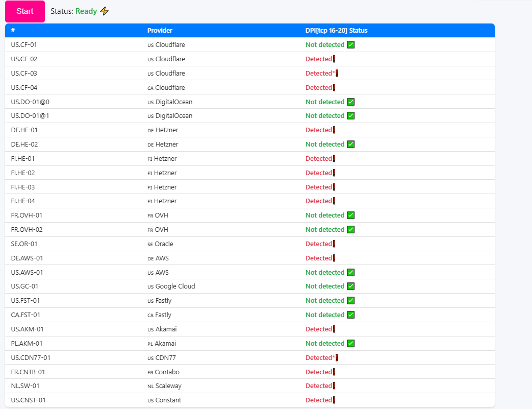This screenshot has height=409, width=532.
Task: Click the red exclamation icon in row FI.HE-01
Action: pyautogui.click(x=334, y=159)
